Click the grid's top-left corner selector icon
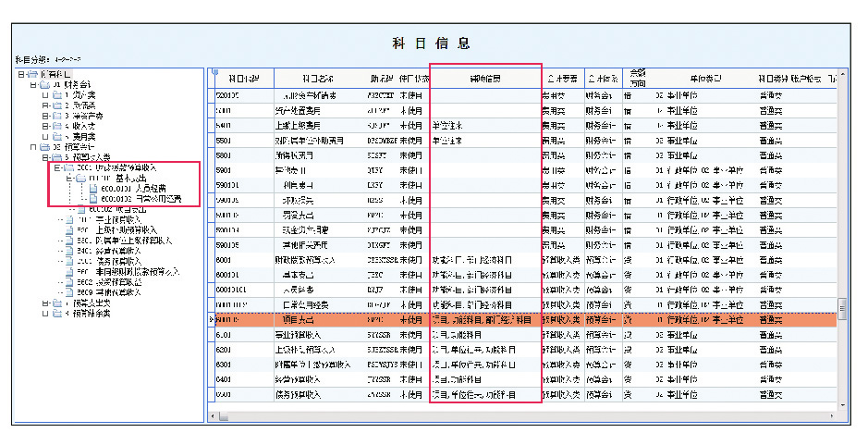 pos(215,72)
